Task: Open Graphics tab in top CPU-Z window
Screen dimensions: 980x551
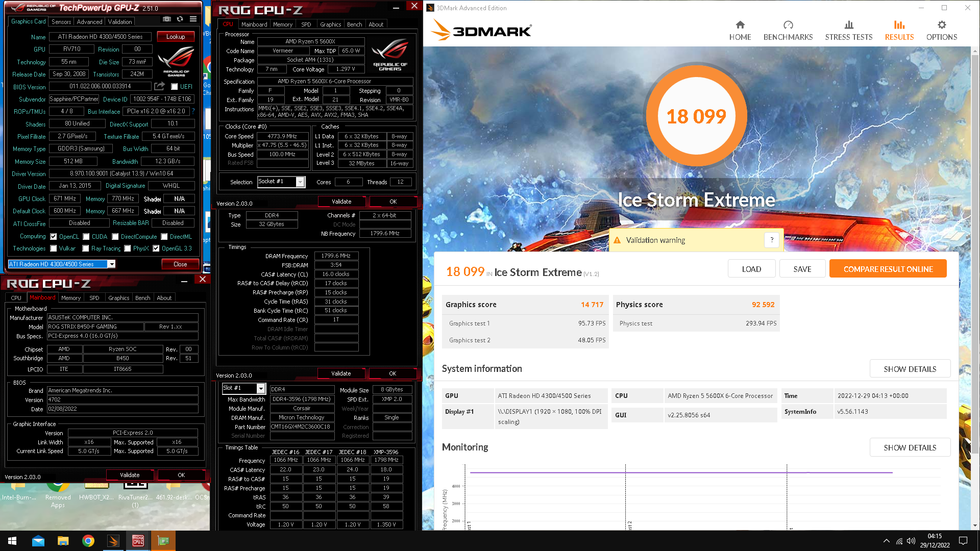Action: [x=330, y=24]
